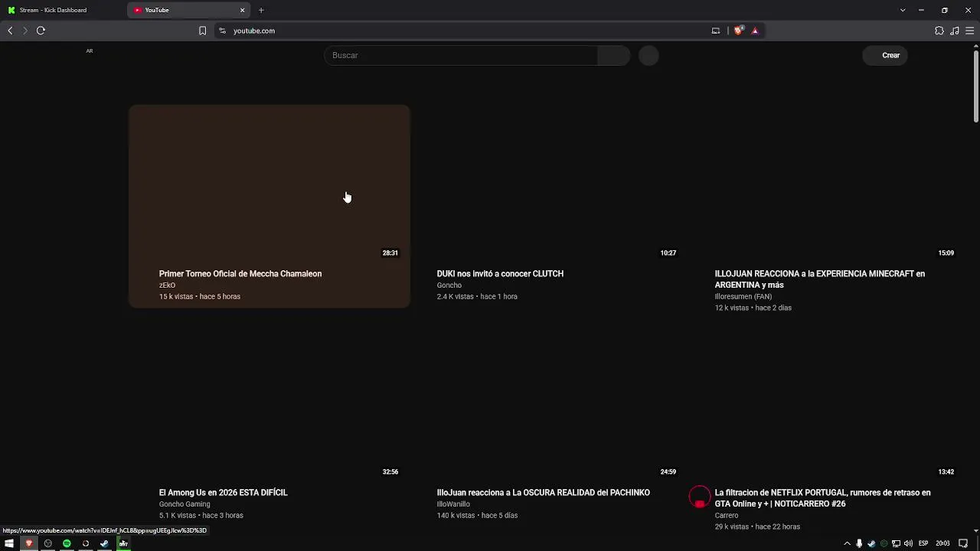Click '29 k vistas • hace 22 horas' text
The image size is (980, 551).
point(758,527)
